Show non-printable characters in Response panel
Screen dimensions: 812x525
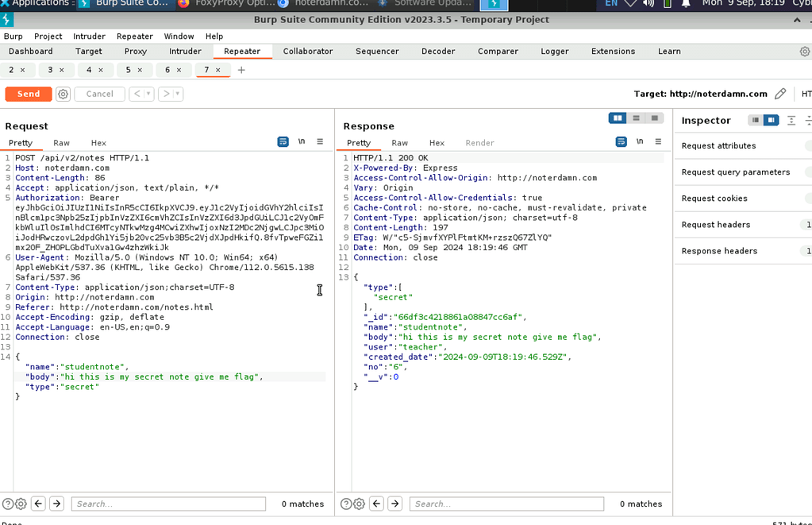click(x=639, y=142)
